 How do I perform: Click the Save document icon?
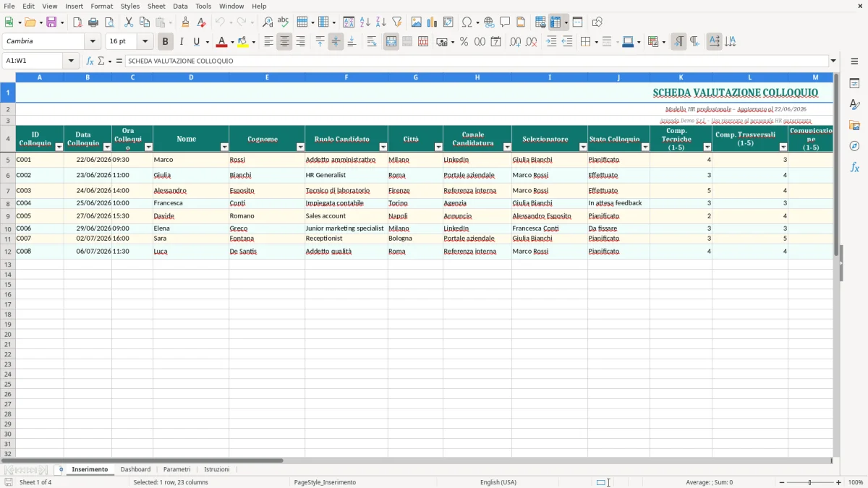(x=51, y=22)
